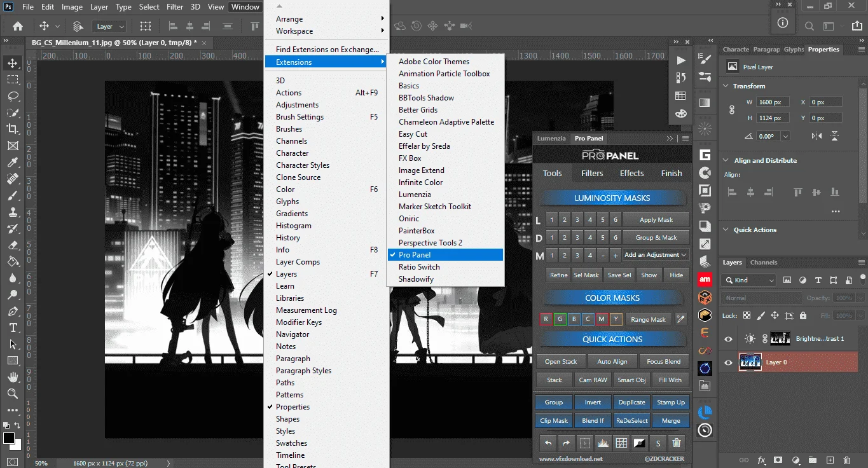Create a new group from Layers panel footer
Screen dimensions: 868x468
[x=812, y=460]
